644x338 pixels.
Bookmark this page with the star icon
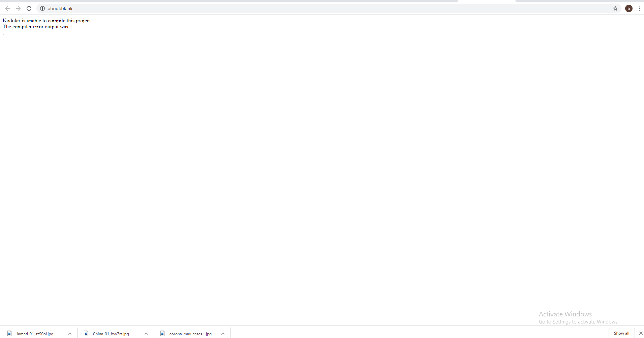tap(615, 8)
